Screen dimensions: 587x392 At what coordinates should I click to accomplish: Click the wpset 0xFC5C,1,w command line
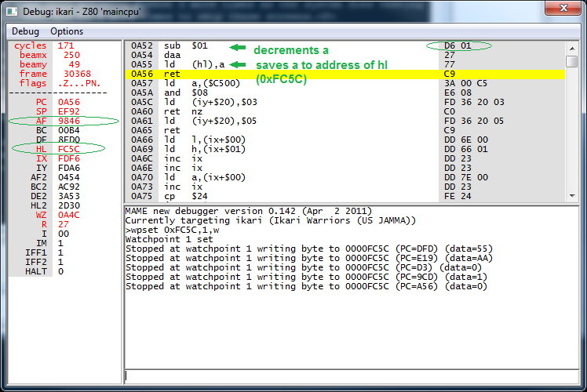(173, 230)
